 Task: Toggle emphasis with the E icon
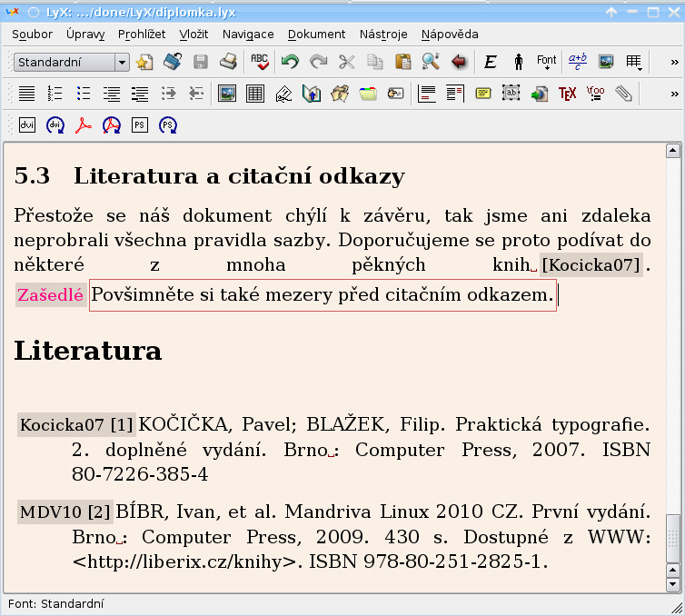(491, 62)
